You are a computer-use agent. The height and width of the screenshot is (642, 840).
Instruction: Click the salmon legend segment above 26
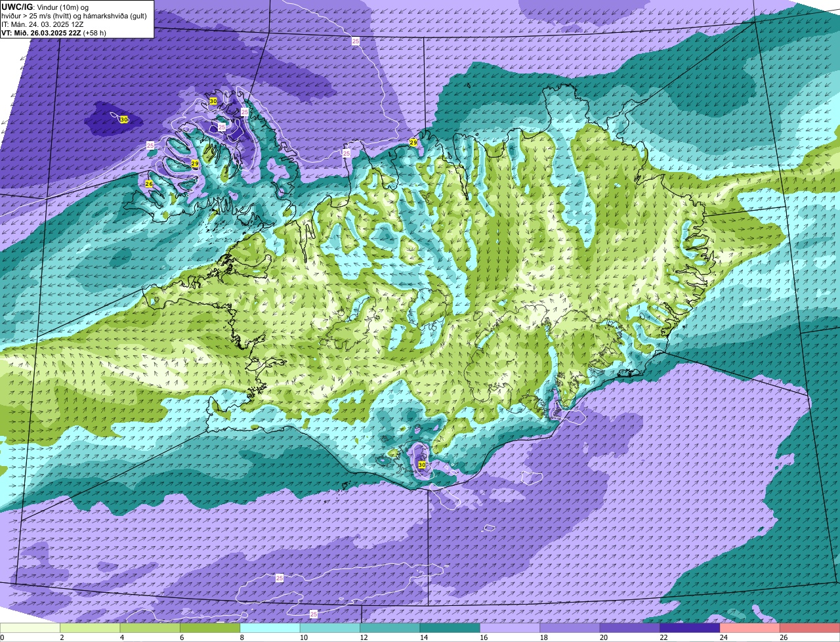click(810, 628)
